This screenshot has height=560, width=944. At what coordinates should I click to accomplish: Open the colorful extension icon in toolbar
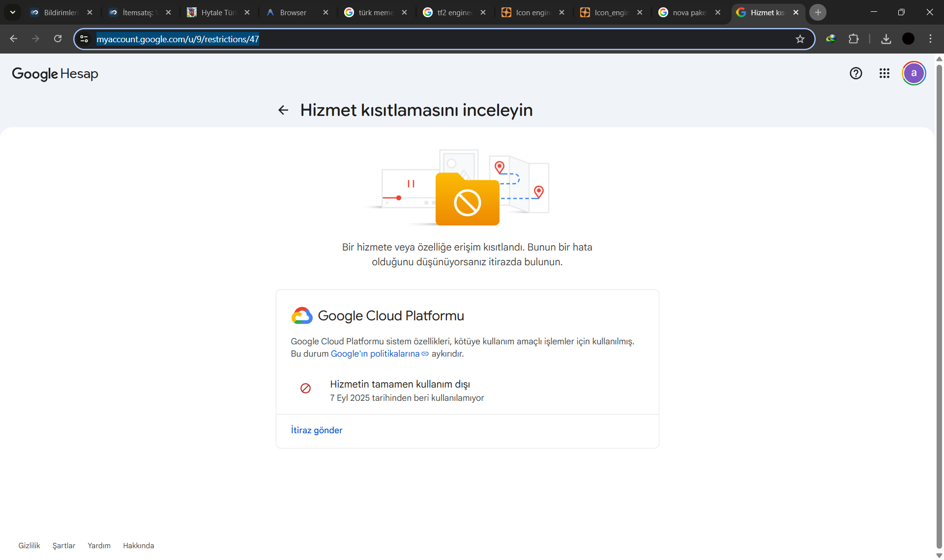pos(831,39)
